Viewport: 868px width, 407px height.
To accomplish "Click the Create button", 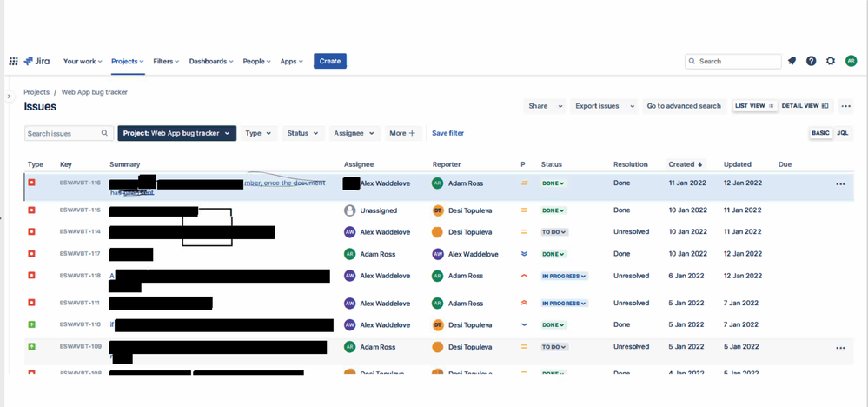I will (x=330, y=61).
